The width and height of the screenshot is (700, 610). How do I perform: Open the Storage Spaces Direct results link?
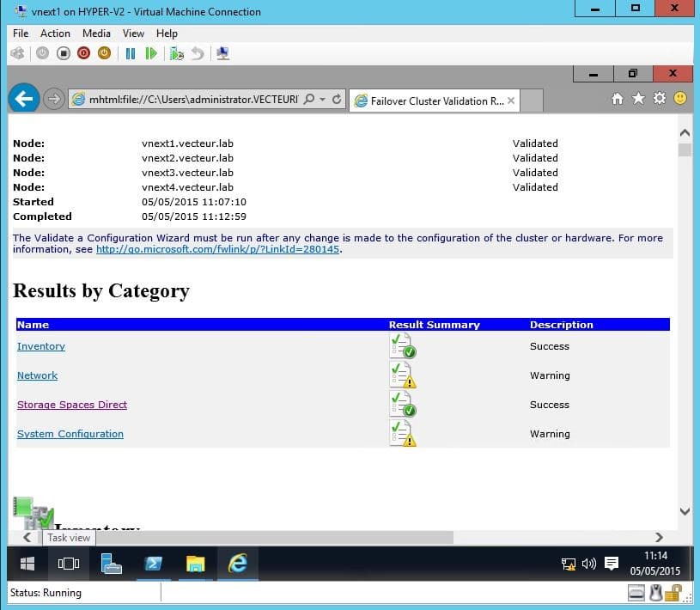72,405
